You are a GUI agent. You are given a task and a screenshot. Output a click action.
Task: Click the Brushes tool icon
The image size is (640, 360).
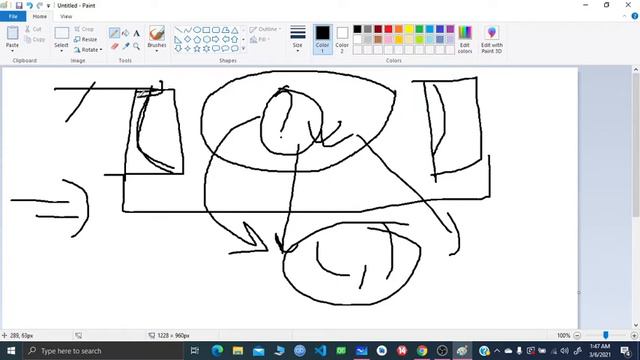pyautogui.click(x=157, y=33)
